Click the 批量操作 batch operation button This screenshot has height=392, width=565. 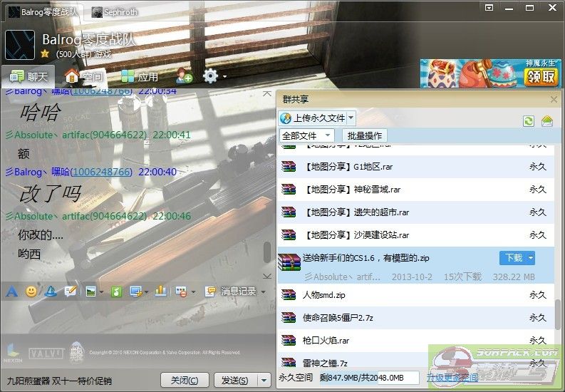click(364, 135)
